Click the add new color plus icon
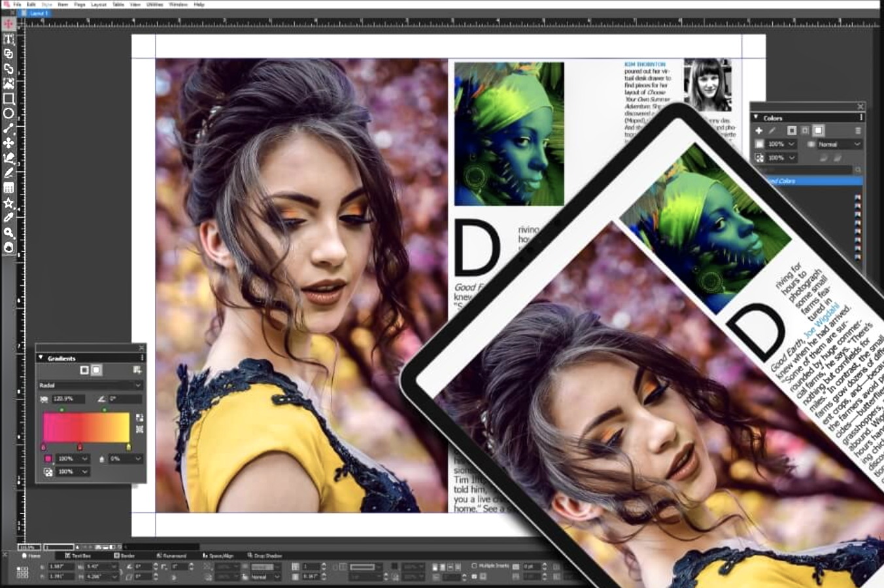Image resolution: width=884 pixels, height=588 pixels. point(758,131)
